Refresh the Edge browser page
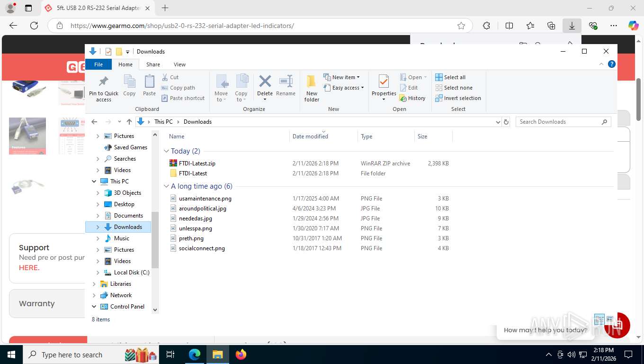 [34, 26]
